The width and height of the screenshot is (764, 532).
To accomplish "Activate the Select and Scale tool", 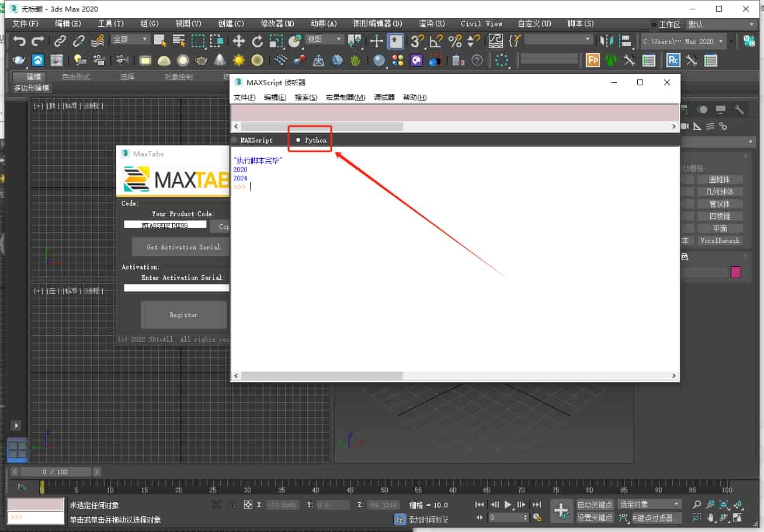I will tap(276, 41).
